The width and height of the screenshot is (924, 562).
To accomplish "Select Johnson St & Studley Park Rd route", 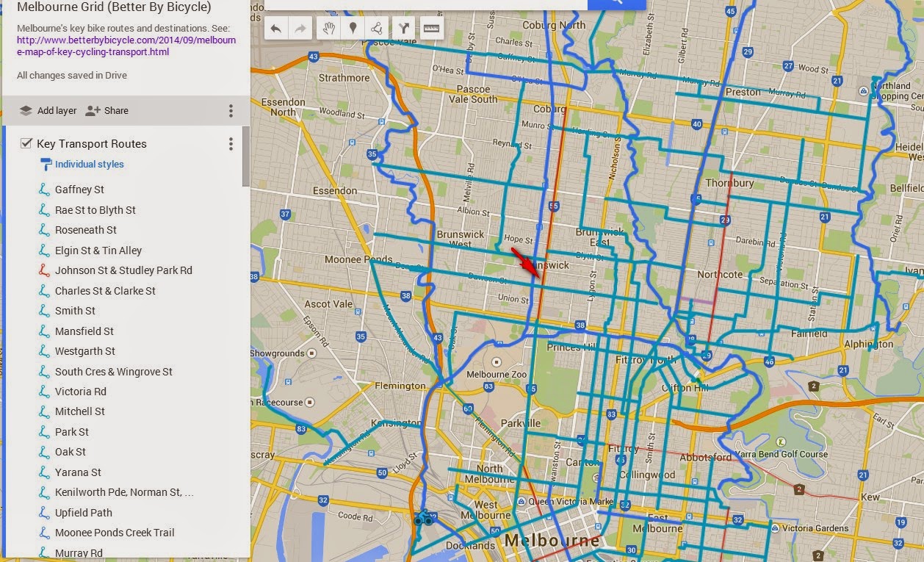I will coord(123,270).
